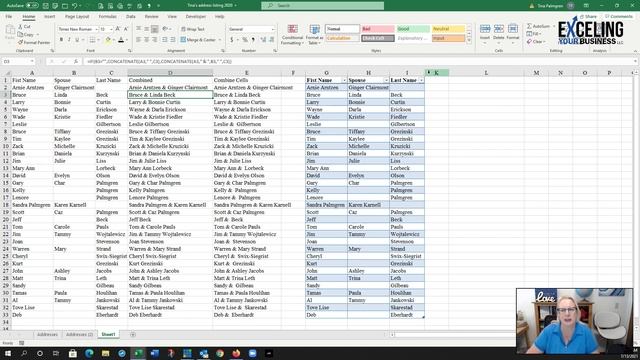Click the Copy button

pos(26,34)
